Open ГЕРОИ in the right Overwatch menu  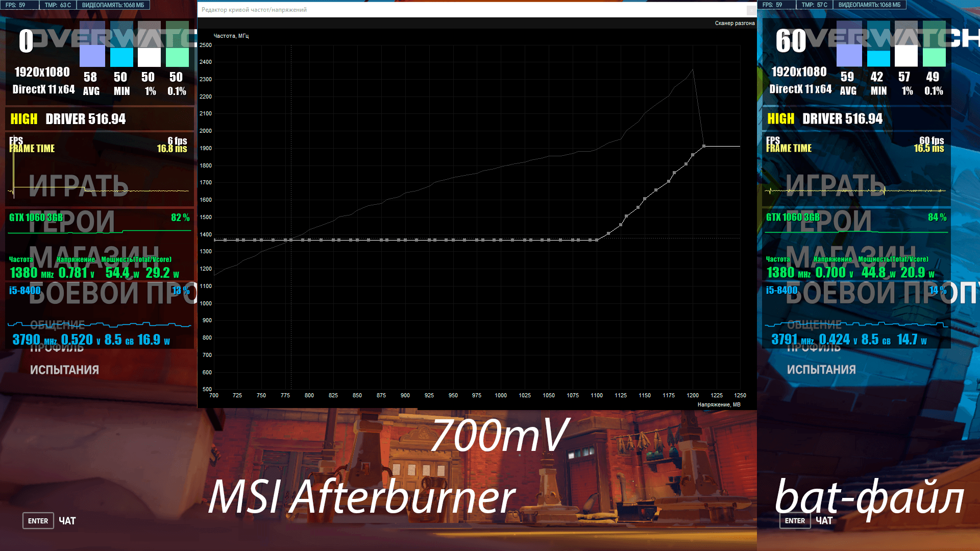[828, 221]
